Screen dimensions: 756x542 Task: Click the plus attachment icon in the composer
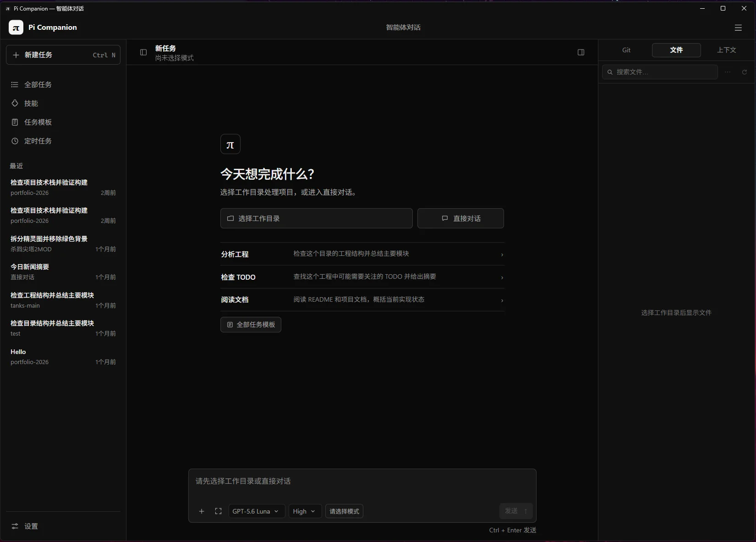pos(202,511)
